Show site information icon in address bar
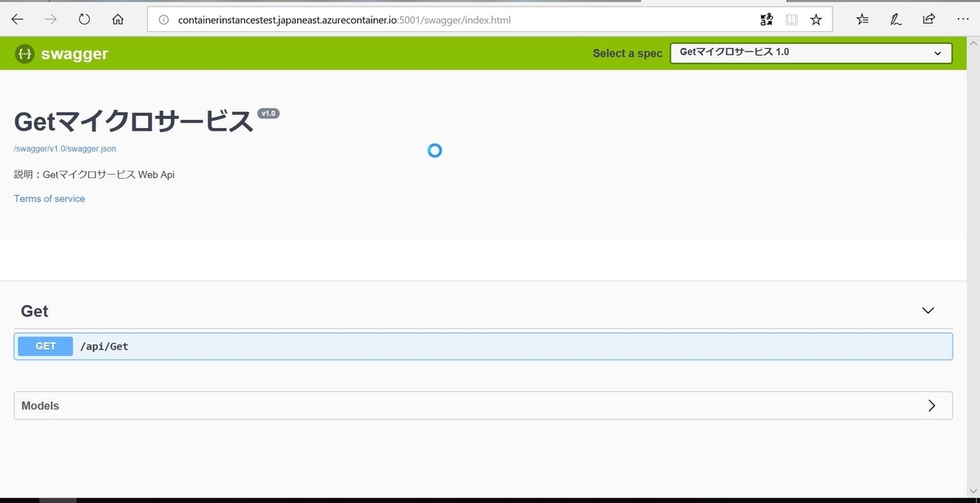This screenshot has height=503, width=980. [x=163, y=20]
